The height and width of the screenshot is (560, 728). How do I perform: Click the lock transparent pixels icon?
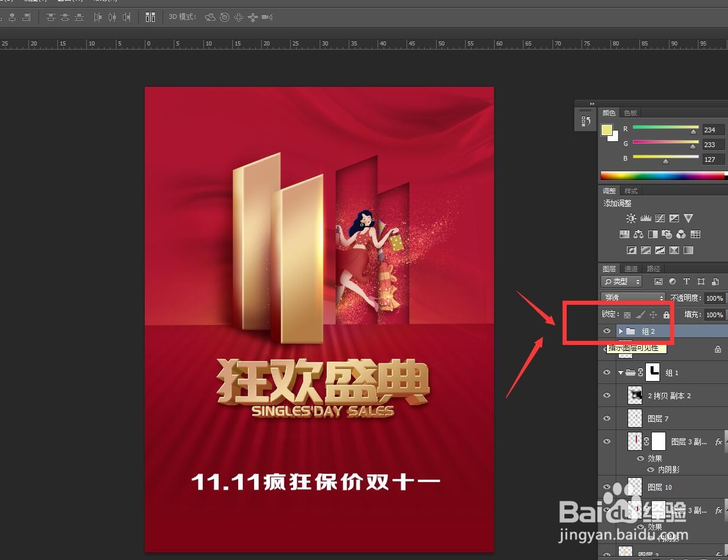pos(626,314)
